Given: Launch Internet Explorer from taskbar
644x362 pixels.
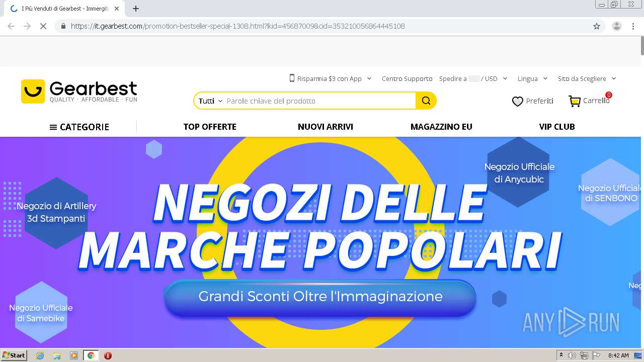Looking at the screenshot, I should click(x=40, y=355).
